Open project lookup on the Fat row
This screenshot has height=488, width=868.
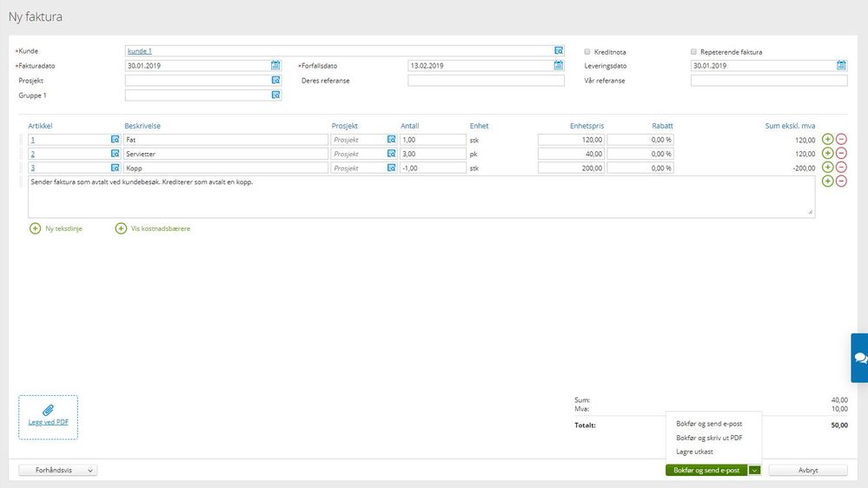[x=391, y=140]
